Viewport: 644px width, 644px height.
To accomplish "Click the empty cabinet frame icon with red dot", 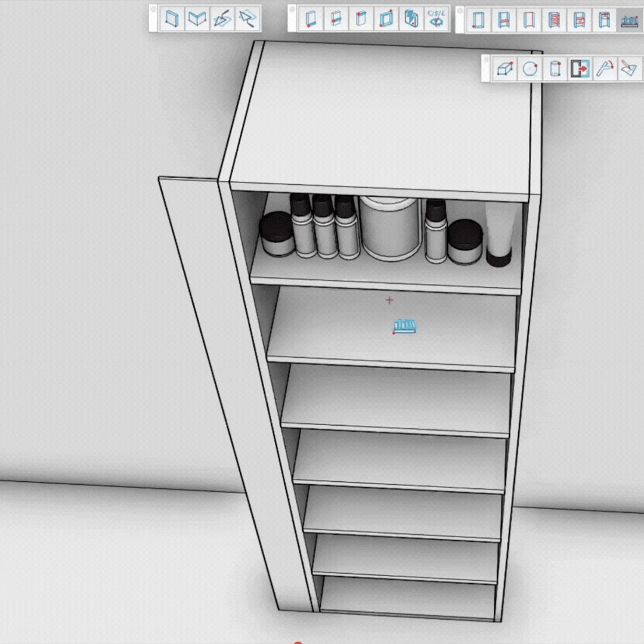I will coord(478,20).
